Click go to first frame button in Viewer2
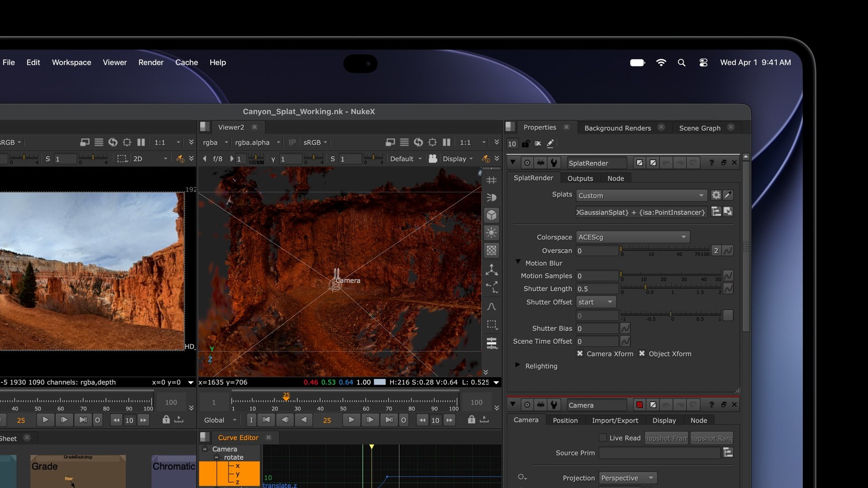The image size is (868, 488). (x=266, y=420)
